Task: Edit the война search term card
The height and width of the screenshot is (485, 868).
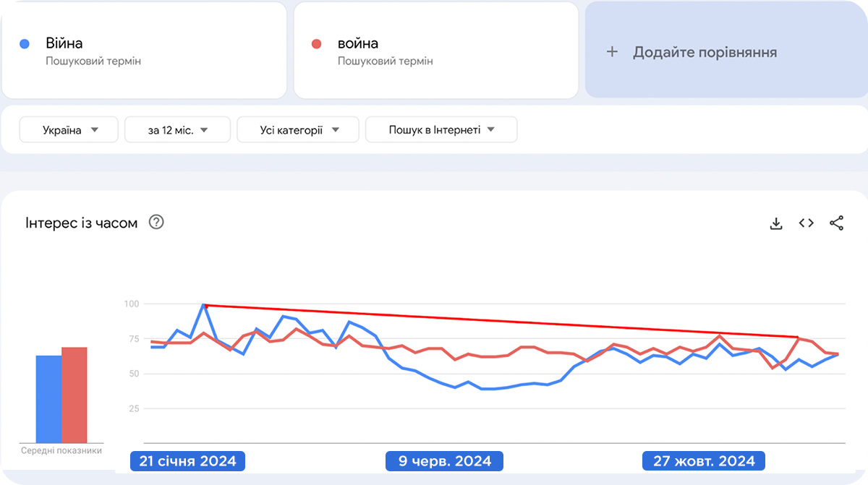Action: (435, 51)
